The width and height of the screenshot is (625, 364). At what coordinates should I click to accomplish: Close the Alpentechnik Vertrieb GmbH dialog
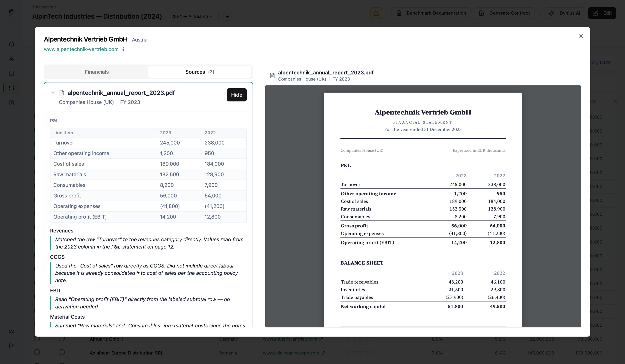tap(581, 36)
